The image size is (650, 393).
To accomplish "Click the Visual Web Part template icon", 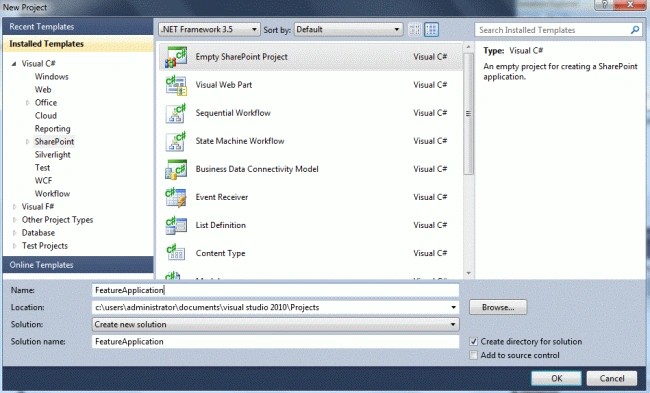I will point(176,85).
